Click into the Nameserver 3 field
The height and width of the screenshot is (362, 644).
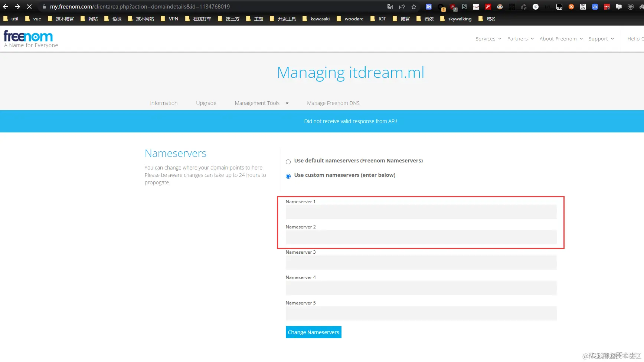[421, 263]
